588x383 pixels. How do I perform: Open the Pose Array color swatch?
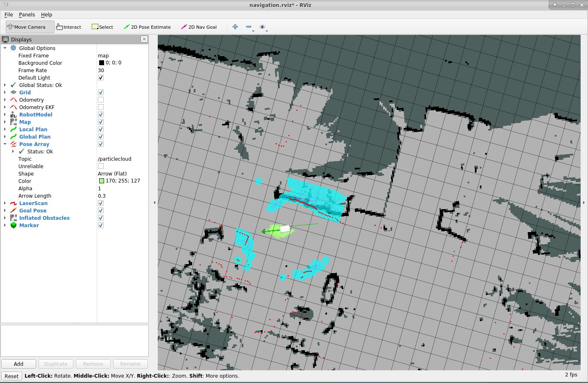pyautogui.click(x=101, y=181)
